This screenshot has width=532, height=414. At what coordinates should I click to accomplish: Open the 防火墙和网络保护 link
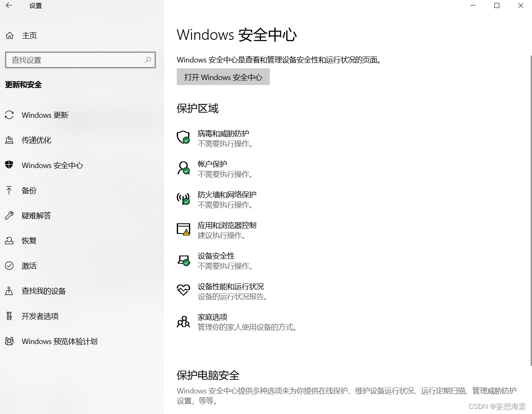click(x=227, y=194)
